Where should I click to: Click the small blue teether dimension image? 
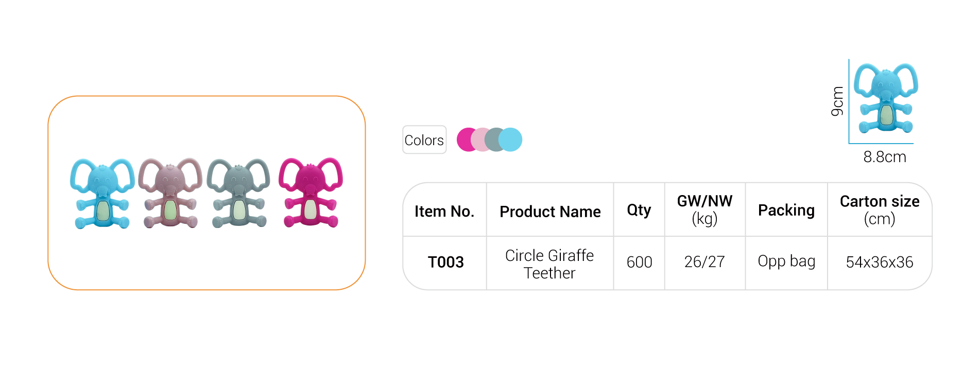[886, 98]
